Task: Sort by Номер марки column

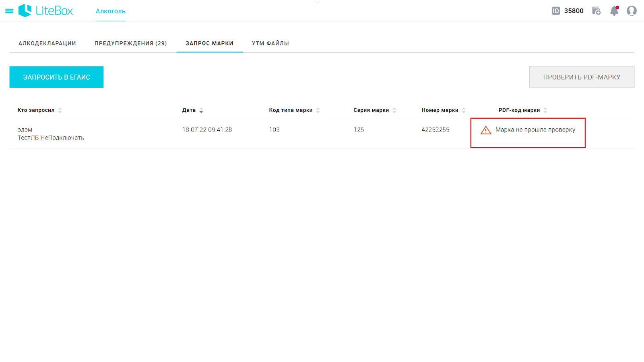Action: pyautogui.click(x=443, y=110)
